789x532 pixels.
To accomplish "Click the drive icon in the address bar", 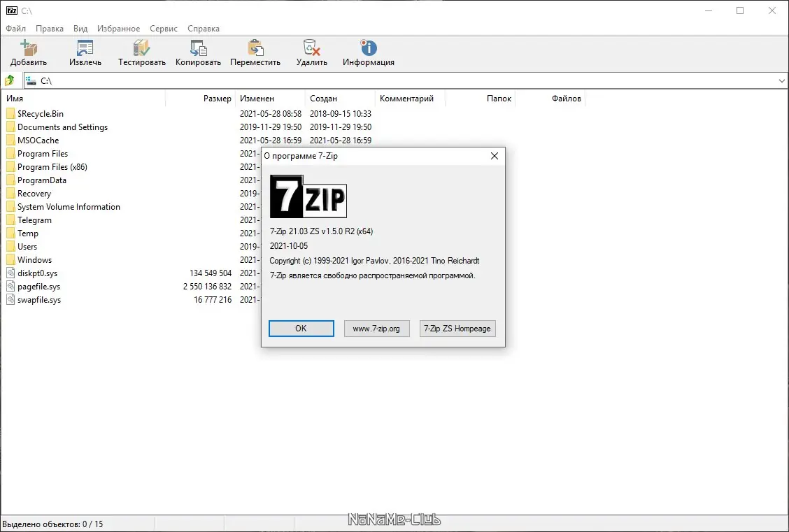I will 31,80.
